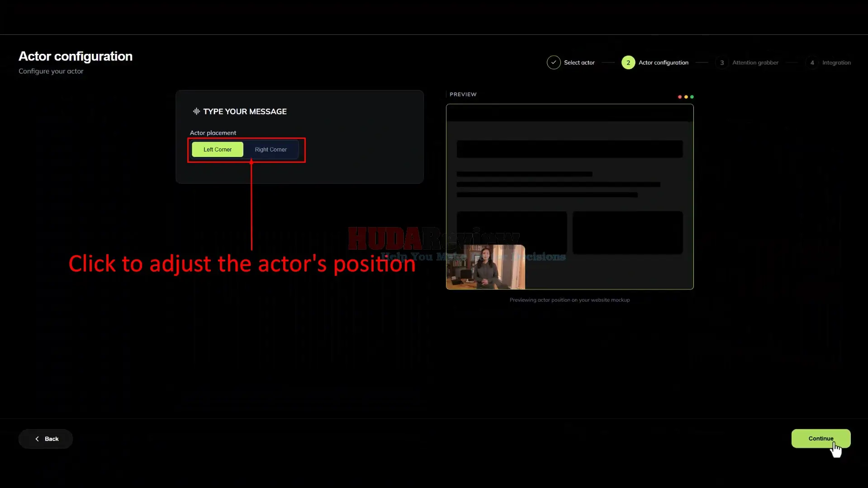Click the step 2 Actor configuration circle
This screenshot has width=868, height=488.
point(628,62)
